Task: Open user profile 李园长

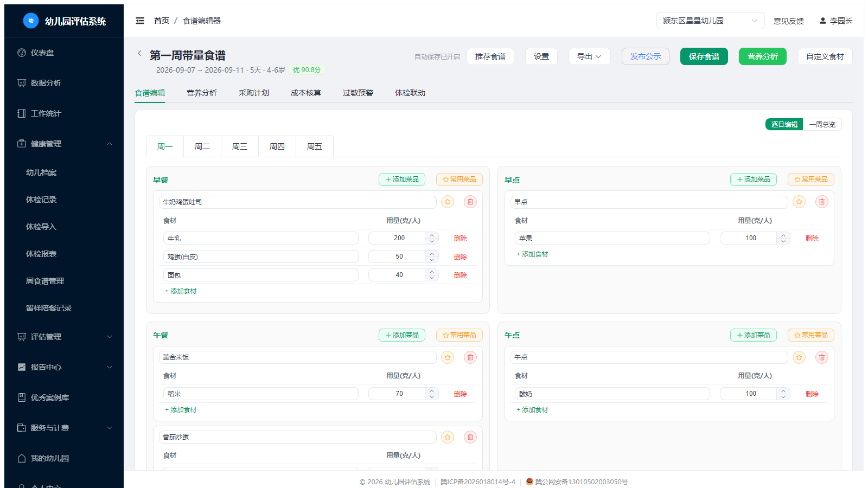Action: (x=836, y=21)
